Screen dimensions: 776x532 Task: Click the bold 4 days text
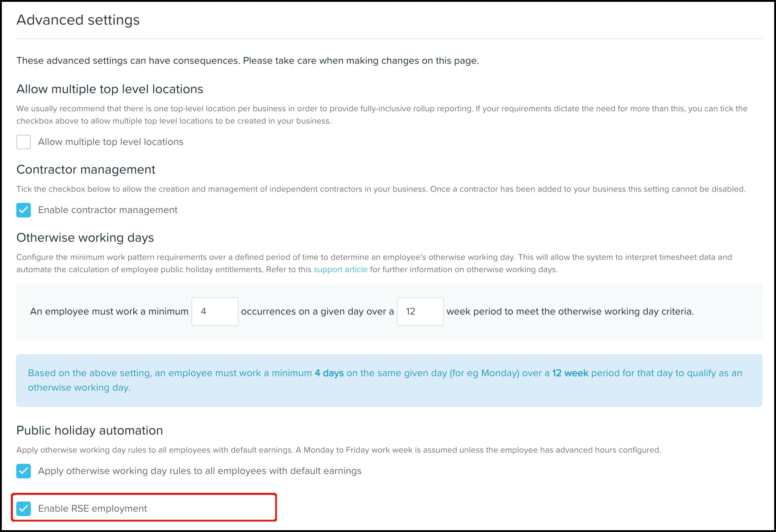click(329, 373)
